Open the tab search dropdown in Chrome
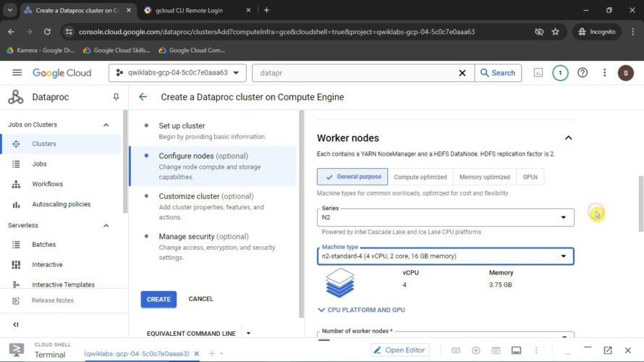This screenshot has width=644, height=362. [x=10, y=10]
